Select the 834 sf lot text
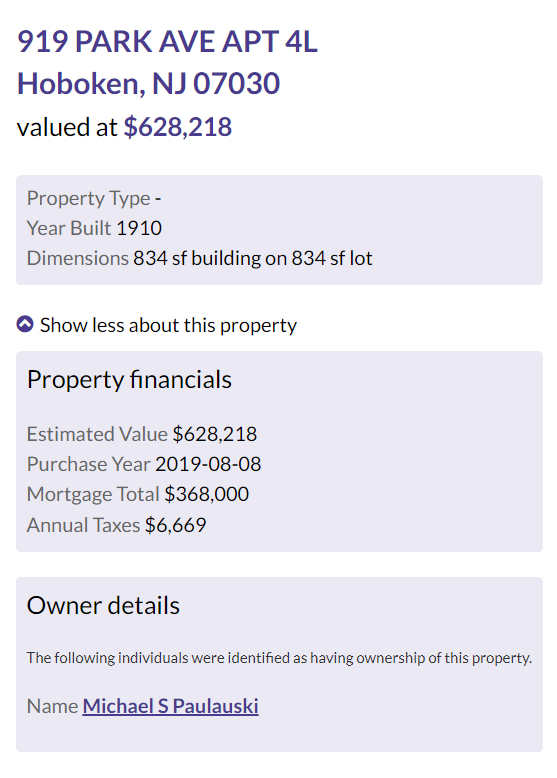This screenshot has width=557, height=778. pyautogui.click(x=331, y=258)
